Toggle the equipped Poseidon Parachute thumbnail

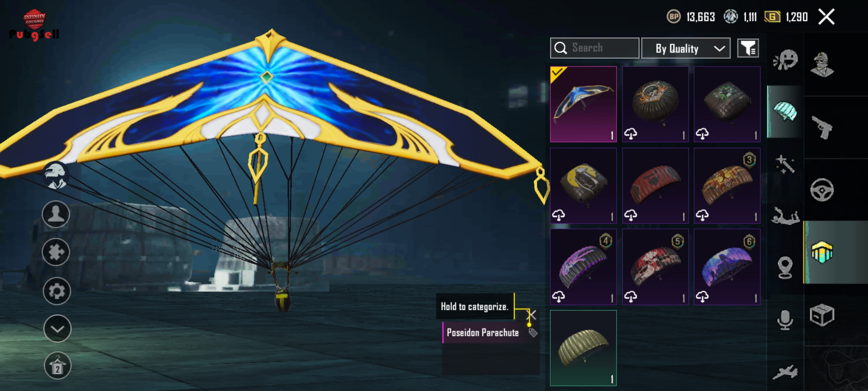click(583, 104)
